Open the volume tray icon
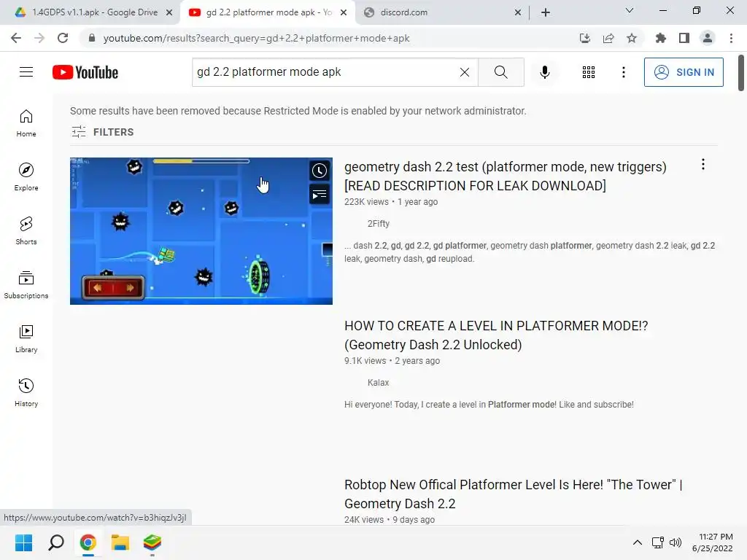The height and width of the screenshot is (560, 747). [x=676, y=542]
